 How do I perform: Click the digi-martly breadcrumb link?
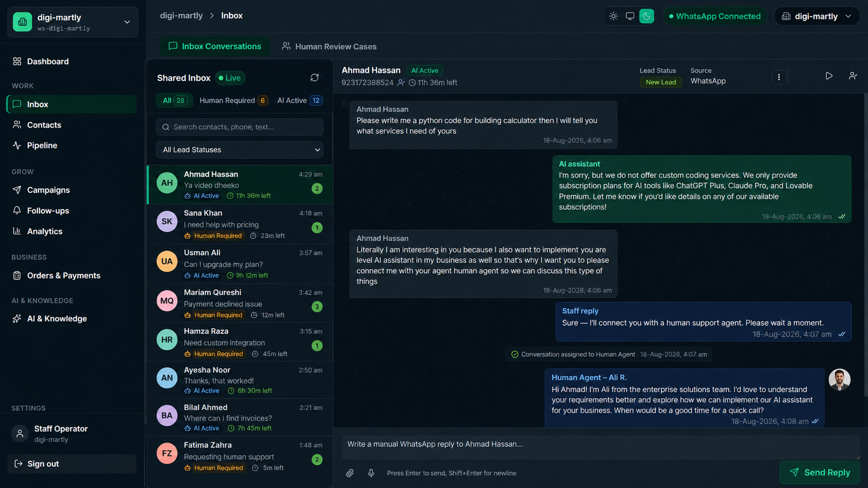(x=181, y=16)
